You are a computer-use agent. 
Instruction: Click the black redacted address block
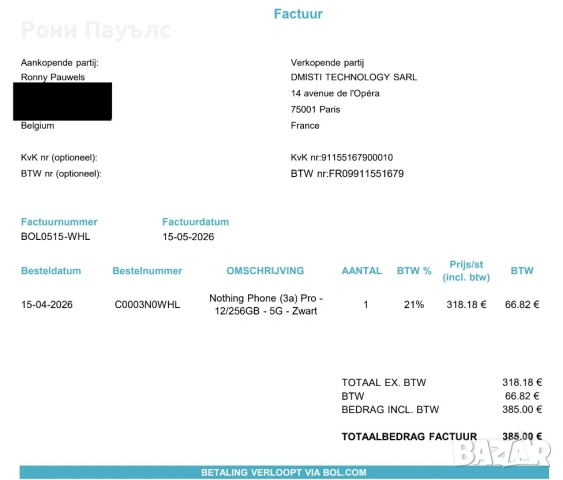click(x=62, y=101)
